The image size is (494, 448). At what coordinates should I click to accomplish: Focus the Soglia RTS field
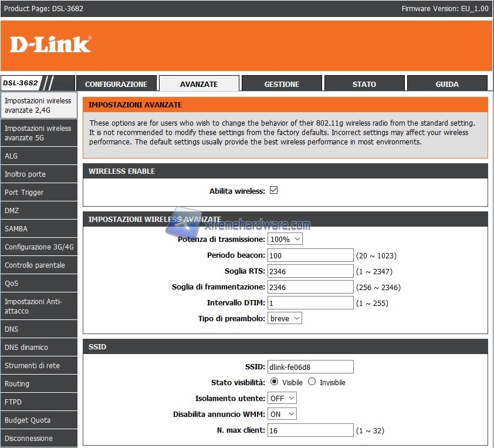[310, 271]
